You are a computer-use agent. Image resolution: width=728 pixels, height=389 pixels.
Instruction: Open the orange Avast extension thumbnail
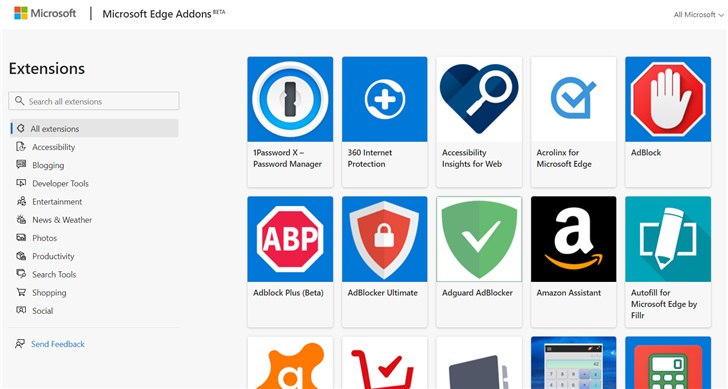point(290,363)
